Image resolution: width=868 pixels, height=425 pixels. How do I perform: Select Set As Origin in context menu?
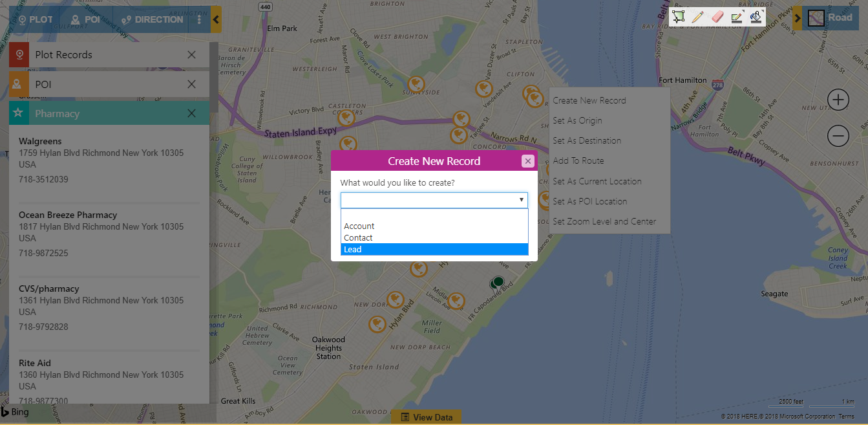577,121
